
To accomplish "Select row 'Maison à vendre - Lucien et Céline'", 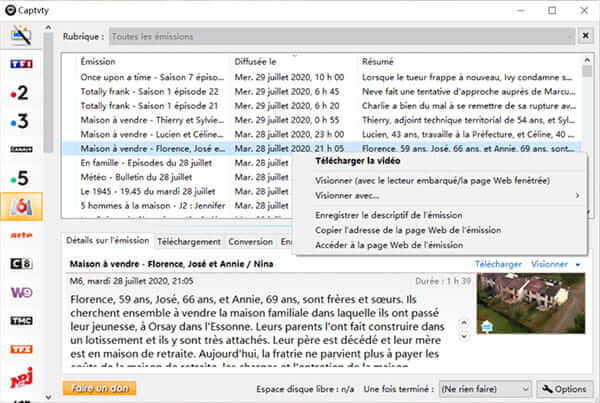I will 321,134.
